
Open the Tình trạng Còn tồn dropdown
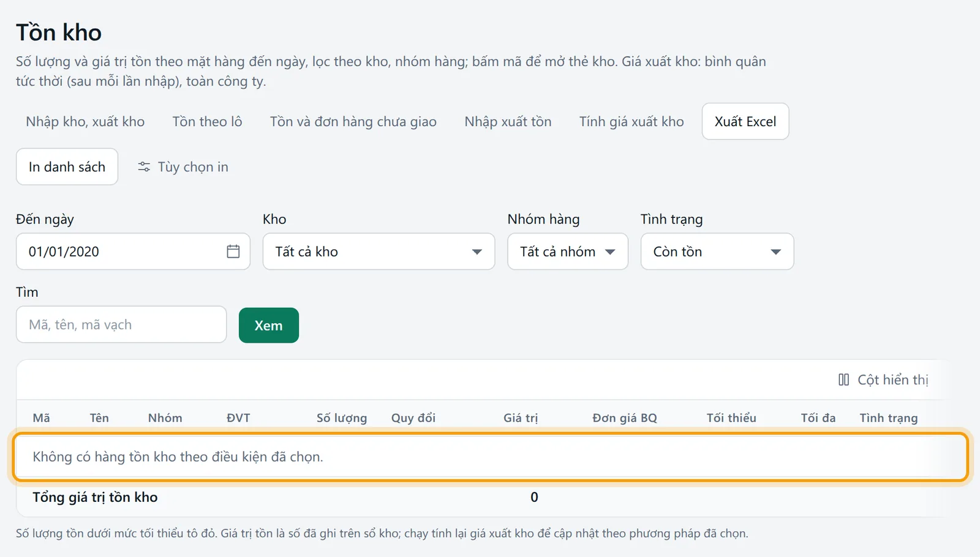pos(717,251)
